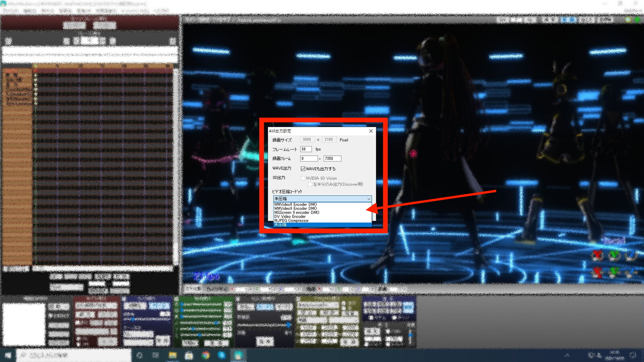Open Google Chrome from the taskbar
Screen dimensions: 644x362
click(x=206, y=355)
